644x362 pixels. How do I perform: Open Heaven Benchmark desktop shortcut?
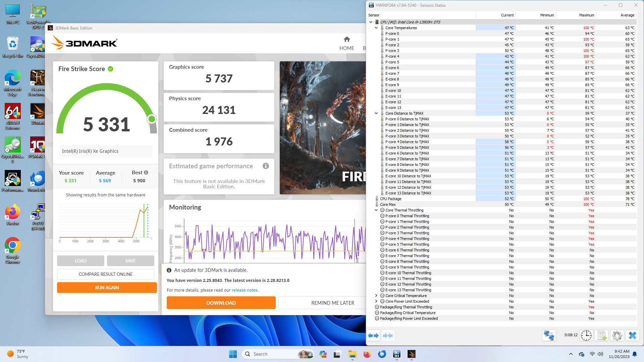point(37,83)
